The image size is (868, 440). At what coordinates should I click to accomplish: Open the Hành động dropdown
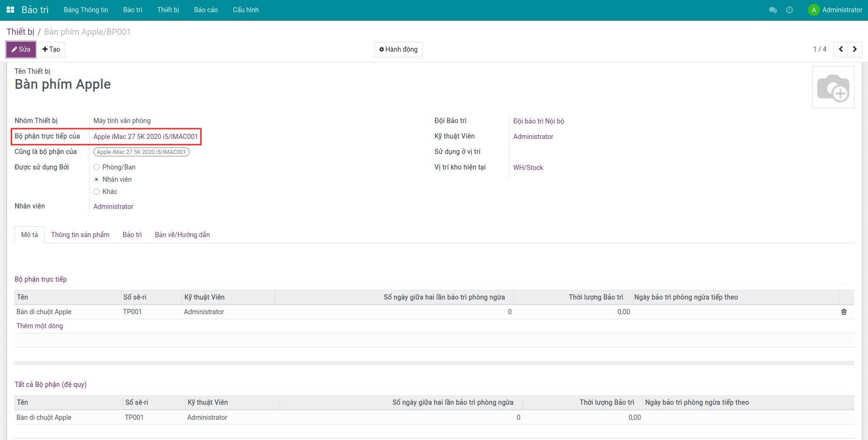398,49
